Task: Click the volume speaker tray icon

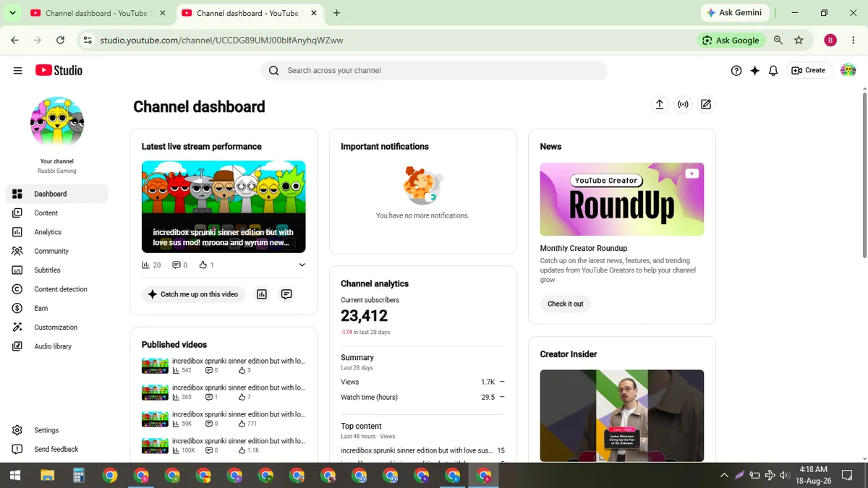Action: (785, 475)
